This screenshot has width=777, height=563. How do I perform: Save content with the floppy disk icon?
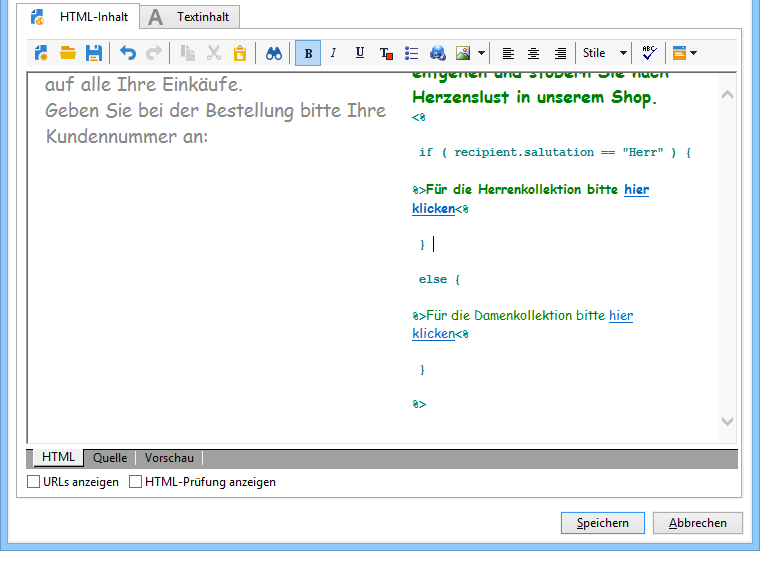coord(94,53)
